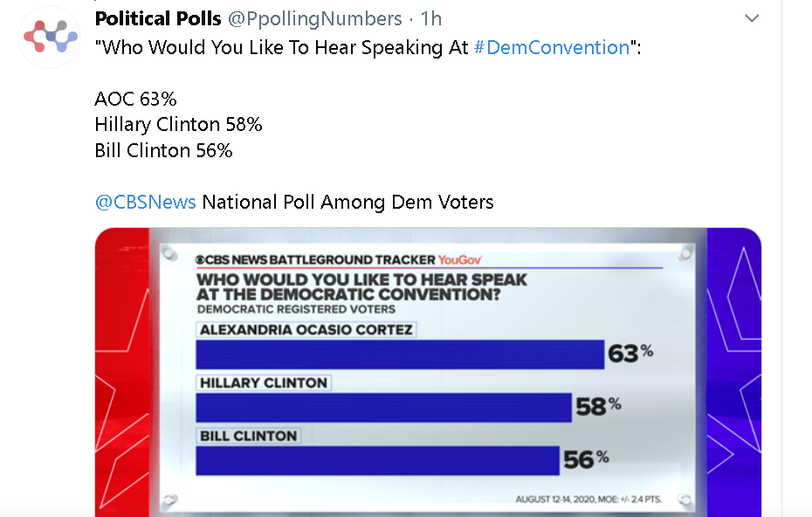Click the 63% value label in chart

(630, 354)
